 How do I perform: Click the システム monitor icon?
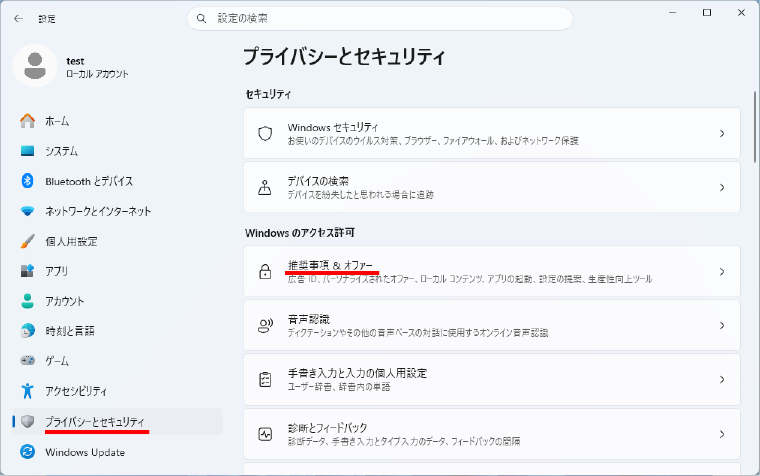coord(28,151)
